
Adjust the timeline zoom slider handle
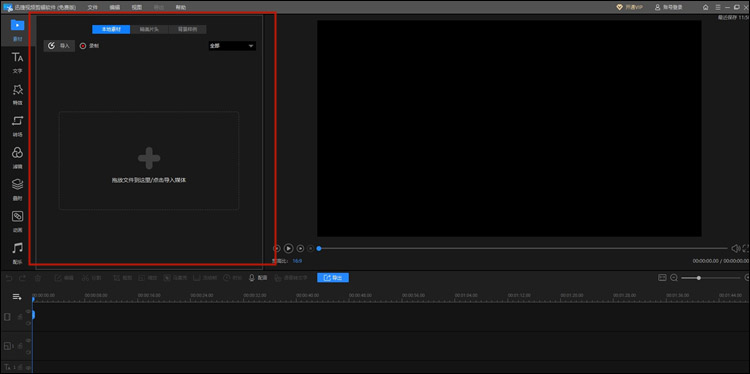(699, 277)
